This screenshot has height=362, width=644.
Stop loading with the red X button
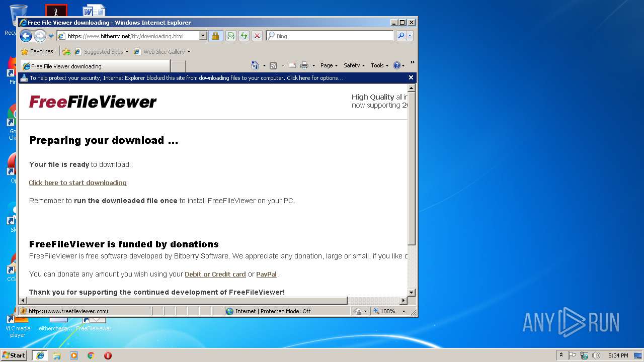coord(257,36)
